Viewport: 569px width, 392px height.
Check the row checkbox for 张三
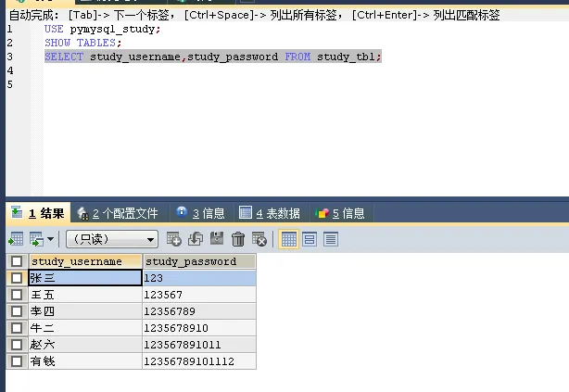pos(17,278)
